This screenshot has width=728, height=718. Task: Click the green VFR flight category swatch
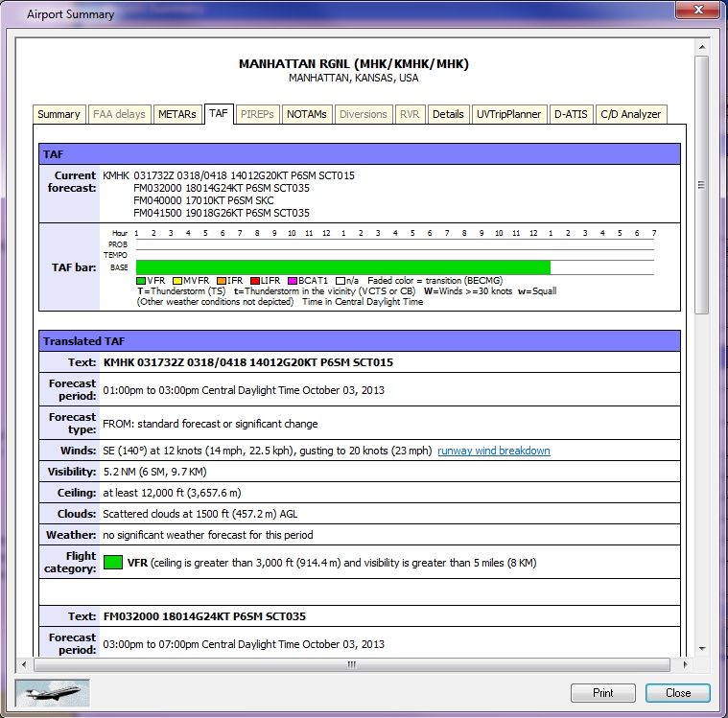[x=113, y=563]
